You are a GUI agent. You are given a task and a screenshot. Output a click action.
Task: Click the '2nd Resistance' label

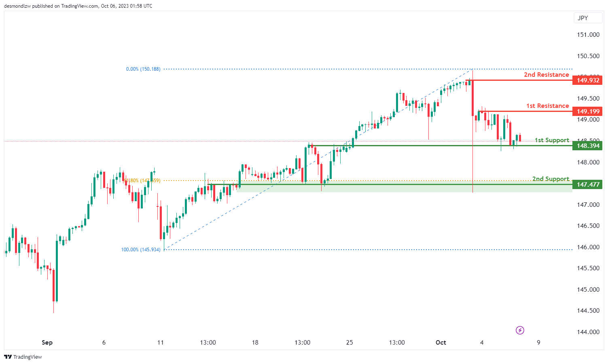[x=546, y=75]
